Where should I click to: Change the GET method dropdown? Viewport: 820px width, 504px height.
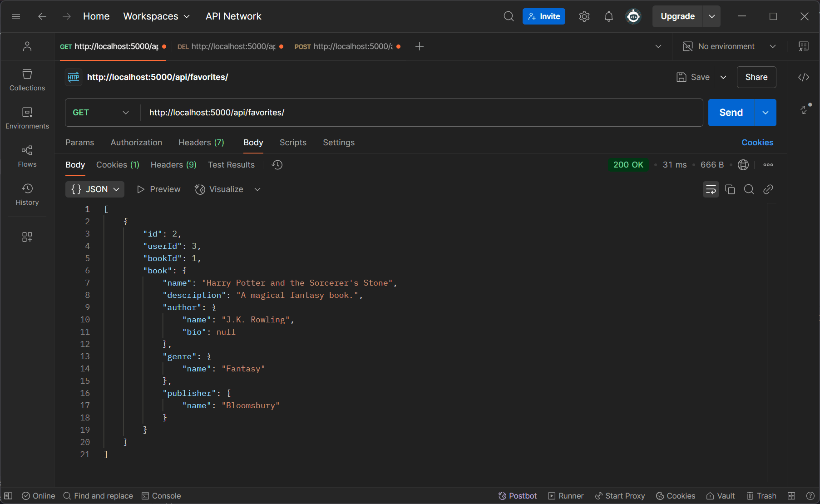tap(101, 113)
